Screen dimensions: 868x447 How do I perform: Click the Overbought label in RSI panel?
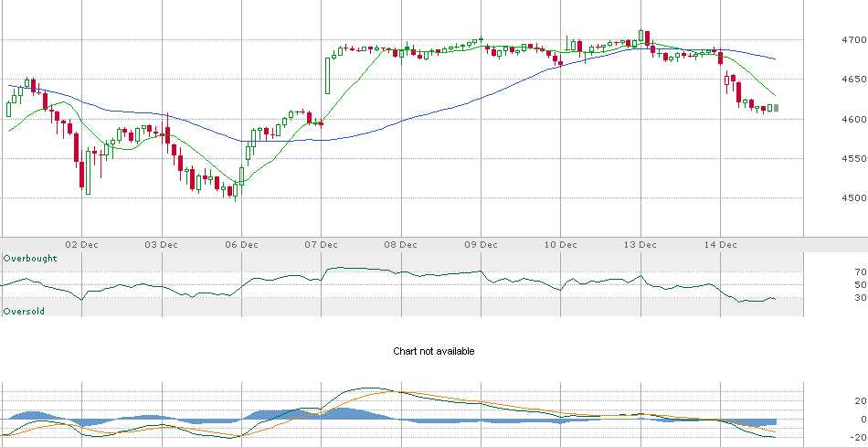click(30, 259)
